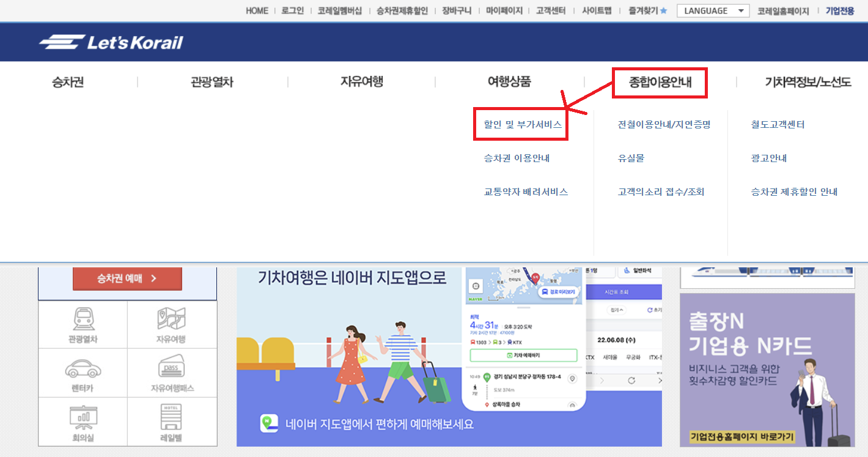Expand the 기차역정보/노선도 menu

click(807, 81)
